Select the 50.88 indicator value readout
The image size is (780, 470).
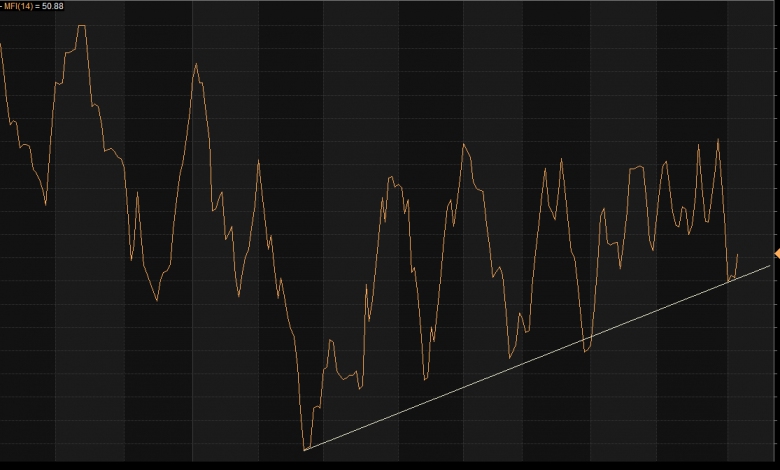pos(54,6)
